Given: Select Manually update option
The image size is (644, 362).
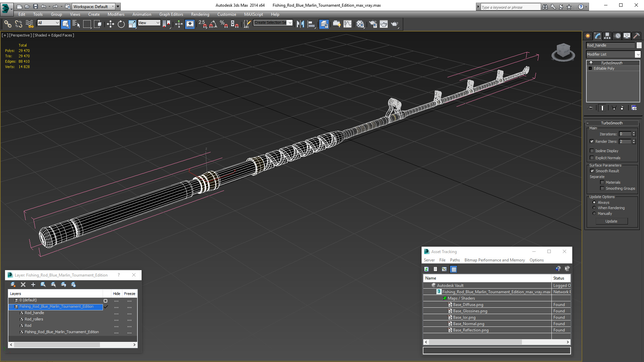Looking at the screenshot, I should pos(594,214).
